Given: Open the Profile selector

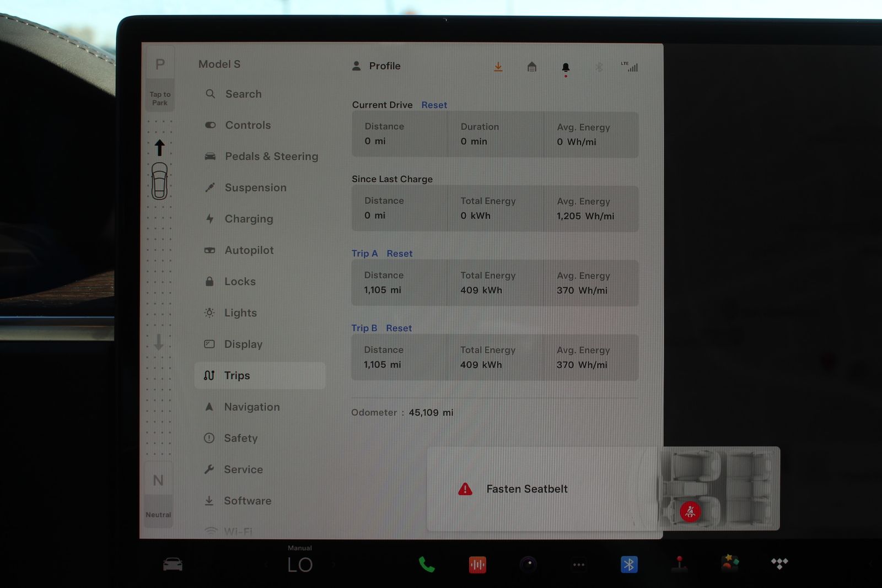Looking at the screenshot, I should pyautogui.click(x=377, y=66).
